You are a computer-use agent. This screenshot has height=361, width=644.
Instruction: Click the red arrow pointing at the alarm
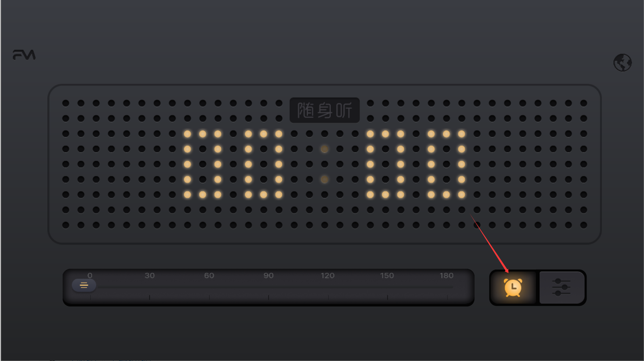point(489,243)
